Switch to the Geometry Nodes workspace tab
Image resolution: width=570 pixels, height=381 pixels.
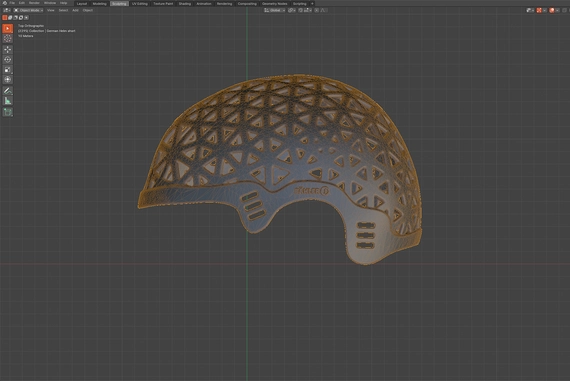coord(275,4)
